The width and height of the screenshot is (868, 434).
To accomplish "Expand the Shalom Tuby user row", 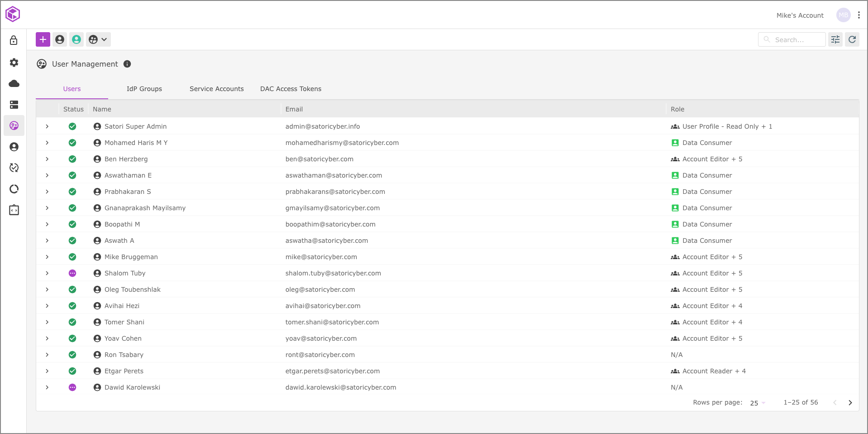I will pos(47,273).
